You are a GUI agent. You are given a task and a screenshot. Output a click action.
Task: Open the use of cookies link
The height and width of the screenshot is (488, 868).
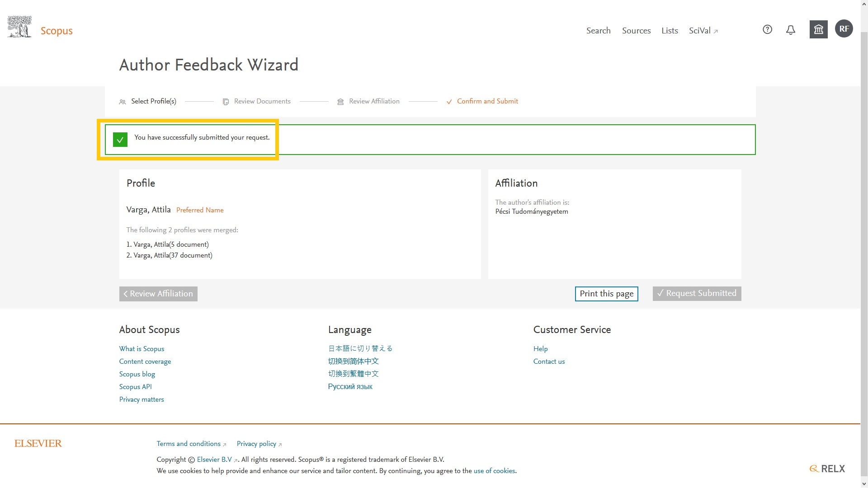coord(494,471)
